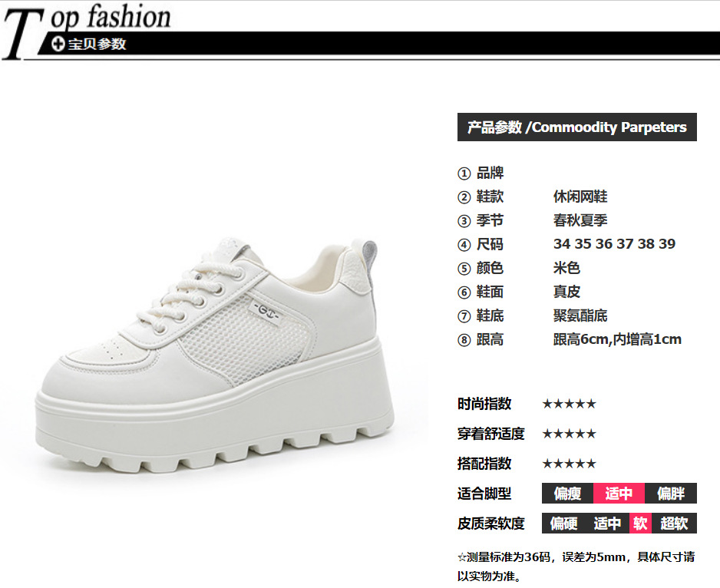Select 超软 in the leather softness row
This screenshot has height=588, width=720.
(674, 524)
